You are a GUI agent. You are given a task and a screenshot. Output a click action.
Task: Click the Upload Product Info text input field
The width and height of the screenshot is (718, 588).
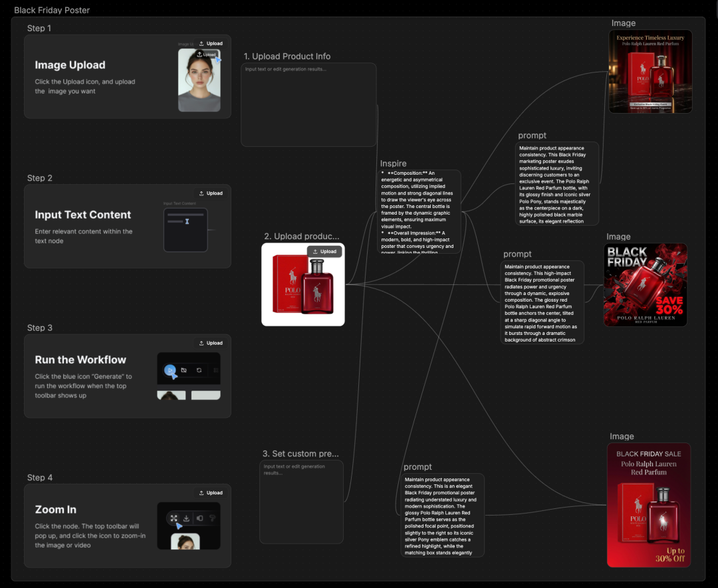(308, 105)
